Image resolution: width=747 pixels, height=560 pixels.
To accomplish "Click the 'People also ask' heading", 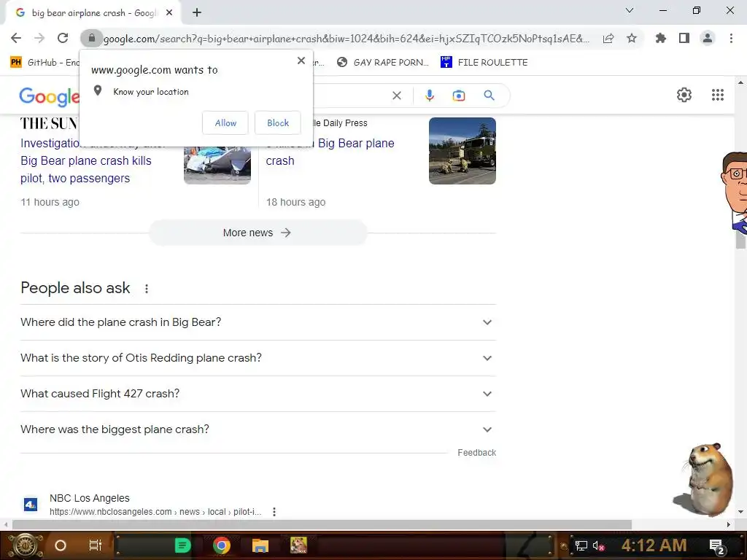I will point(75,288).
